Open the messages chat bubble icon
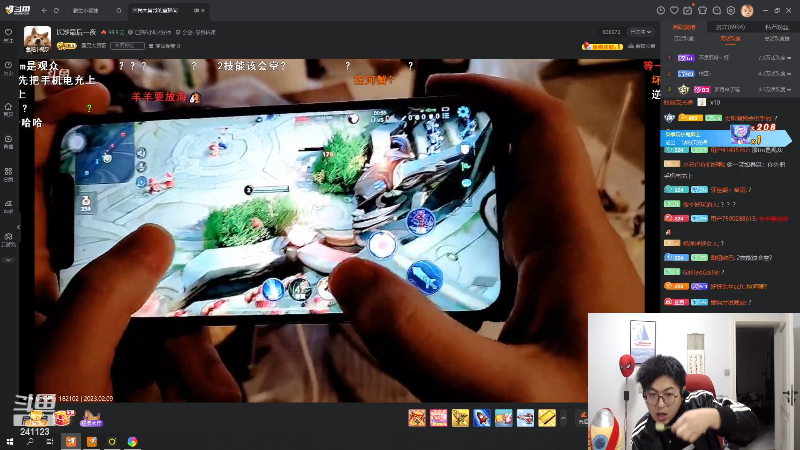This screenshot has height=450, width=800. [x=717, y=10]
